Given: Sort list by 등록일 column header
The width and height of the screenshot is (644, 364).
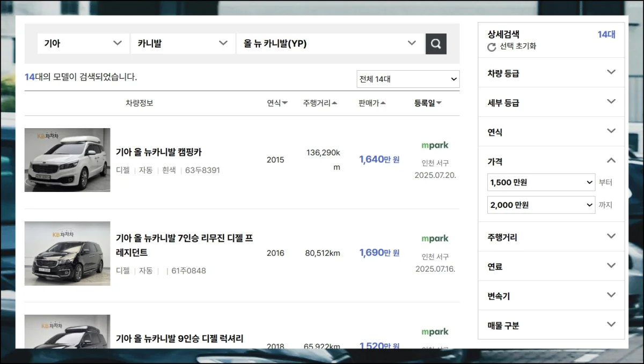Looking at the screenshot, I should click(428, 103).
